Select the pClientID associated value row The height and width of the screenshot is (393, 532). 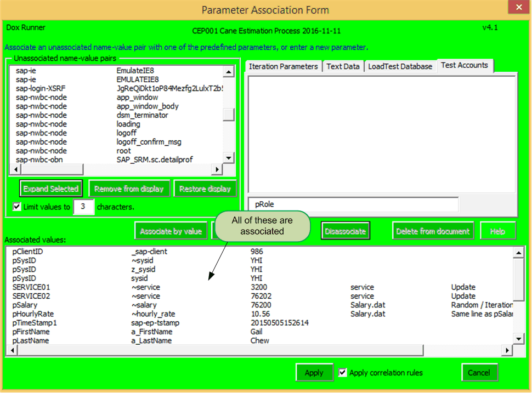click(x=260, y=251)
